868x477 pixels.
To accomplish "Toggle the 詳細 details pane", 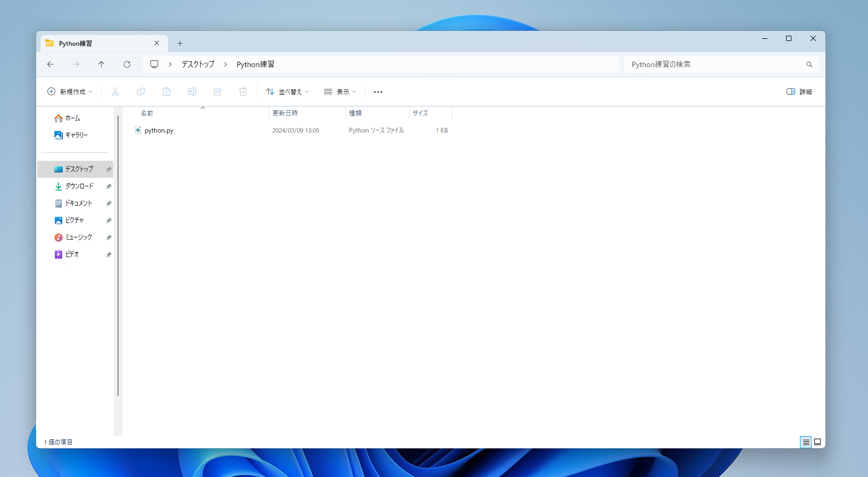I will click(799, 92).
